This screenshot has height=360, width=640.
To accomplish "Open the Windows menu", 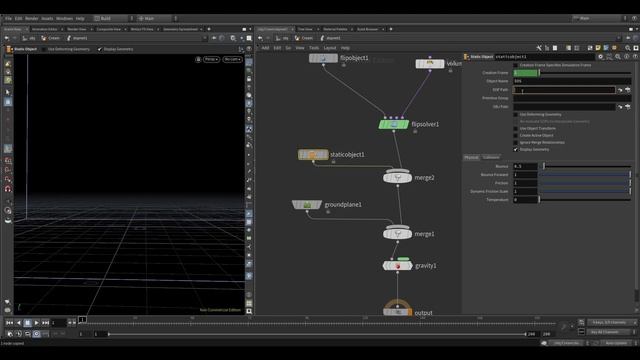I will pyautogui.click(x=64, y=18).
